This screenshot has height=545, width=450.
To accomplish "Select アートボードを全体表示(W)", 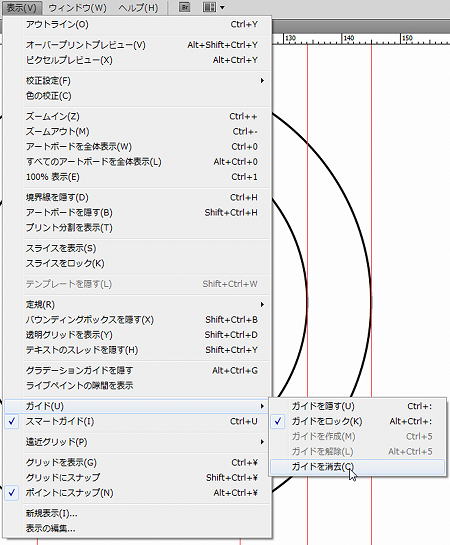I will click(x=138, y=147).
